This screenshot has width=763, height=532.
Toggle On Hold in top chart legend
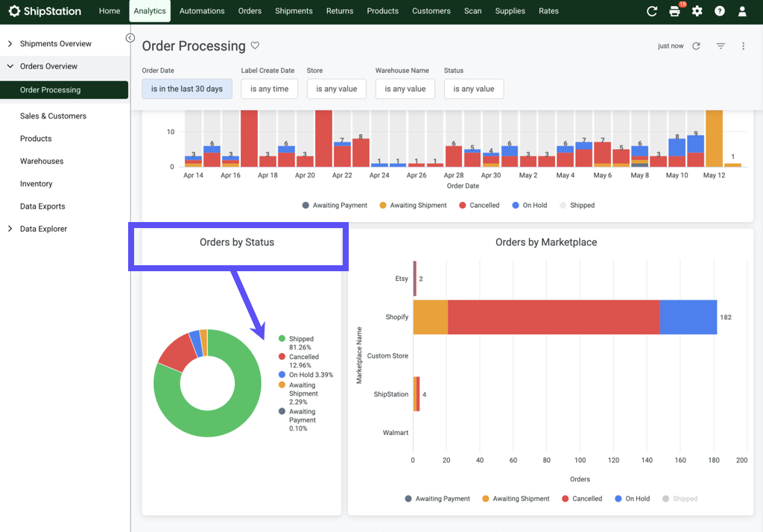(530, 206)
